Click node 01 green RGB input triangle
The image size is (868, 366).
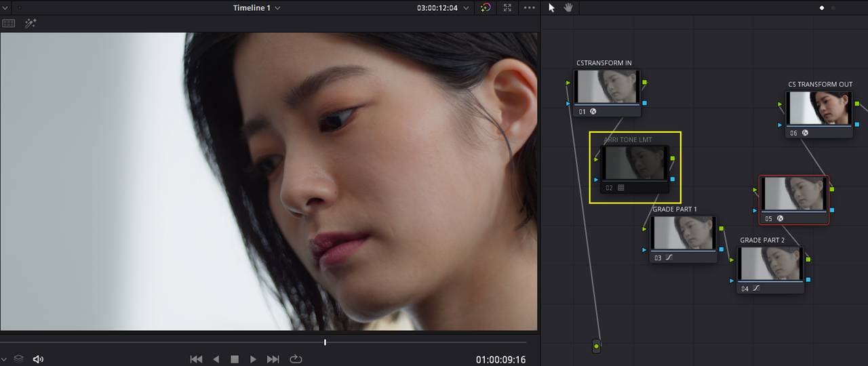[568, 83]
